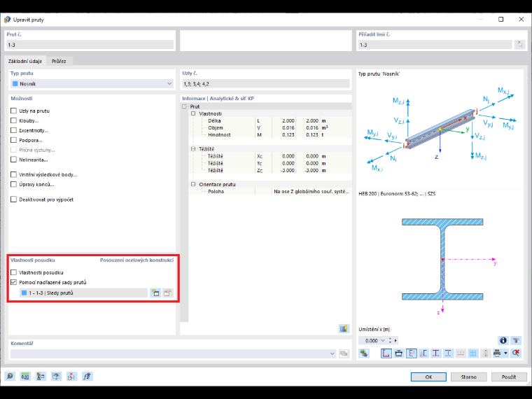Open the print options arrow beside printer

point(505,353)
